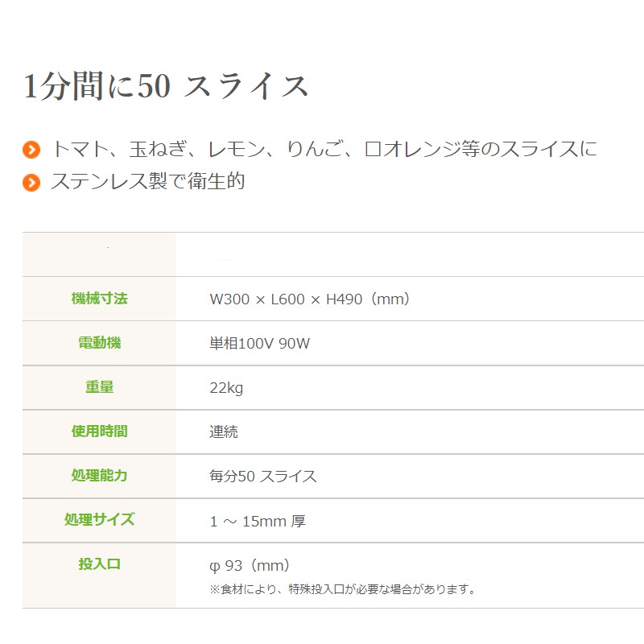Click the 投入口 row label
644x644 pixels.
pyautogui.click(x=99, y=564)
